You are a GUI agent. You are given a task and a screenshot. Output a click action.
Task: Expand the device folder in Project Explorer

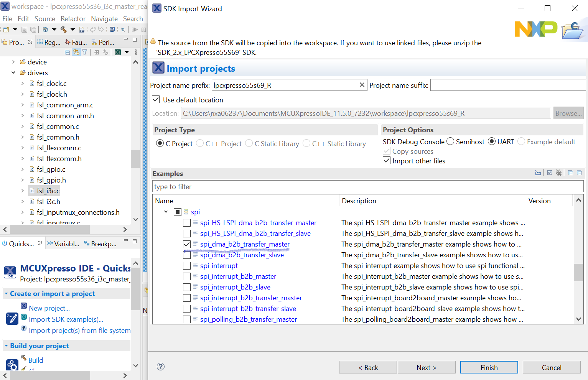tap(13, 62)
